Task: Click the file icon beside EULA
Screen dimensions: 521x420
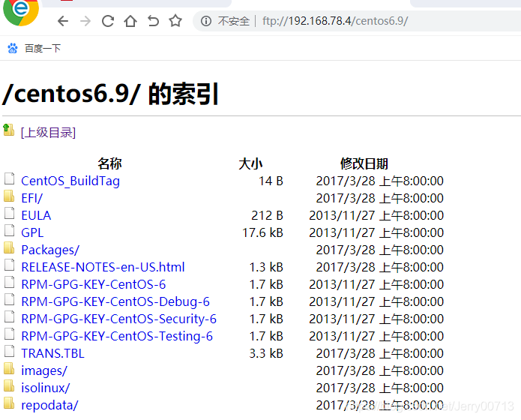Action: point(9,213)
